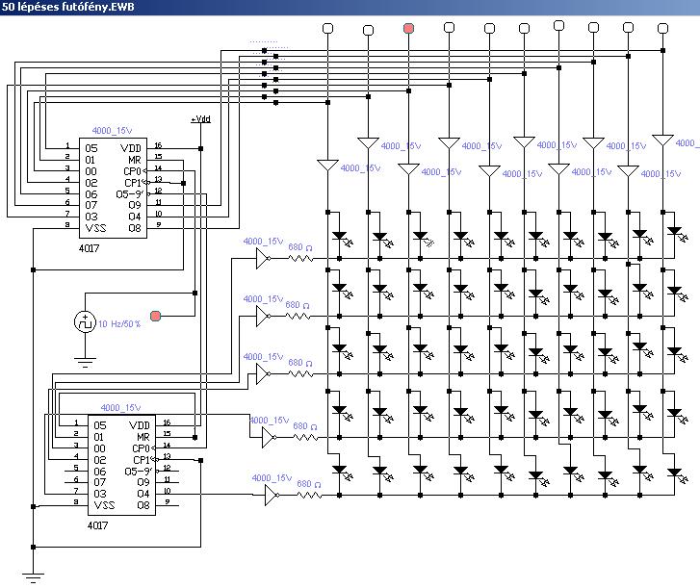Click the leftmost white probe in the top probe row
Image resolution: width=700 pixels, height=588 pixels.
point(327,29)
